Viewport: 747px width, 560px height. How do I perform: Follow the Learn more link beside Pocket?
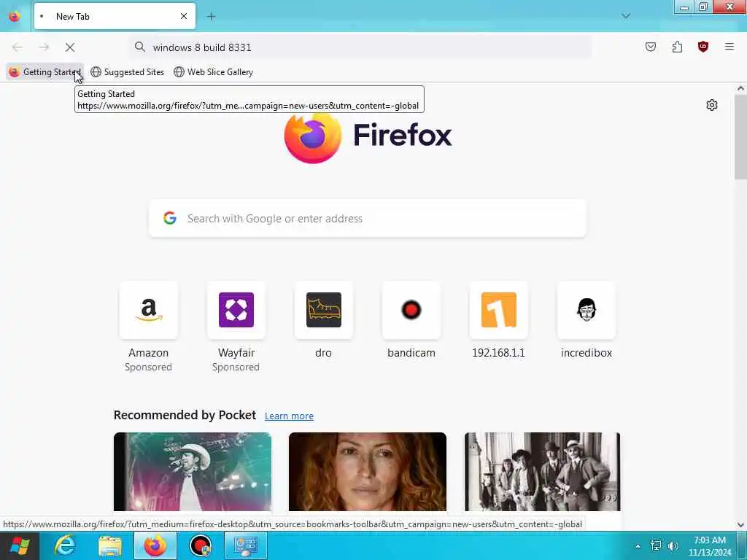point(289,416)
